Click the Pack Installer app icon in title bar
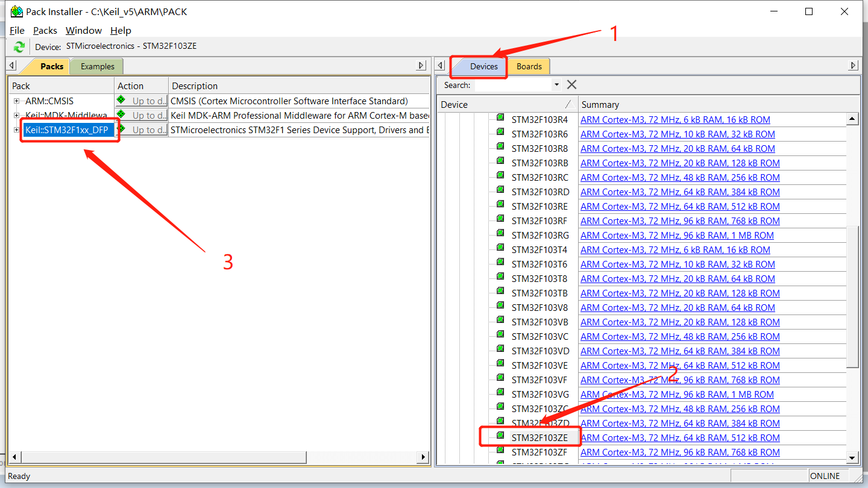 click(17, 11)
